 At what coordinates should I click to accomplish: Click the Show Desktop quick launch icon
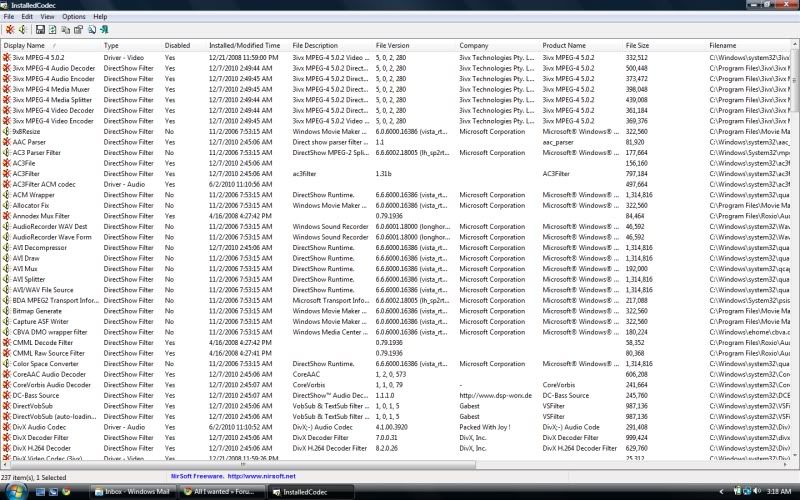[x=40, y=492]
